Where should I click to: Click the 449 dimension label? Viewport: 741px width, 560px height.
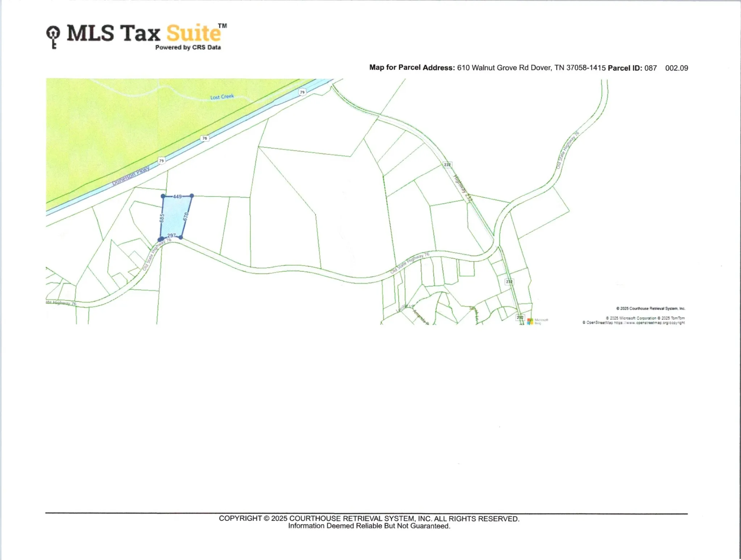(x=177, y=196)
